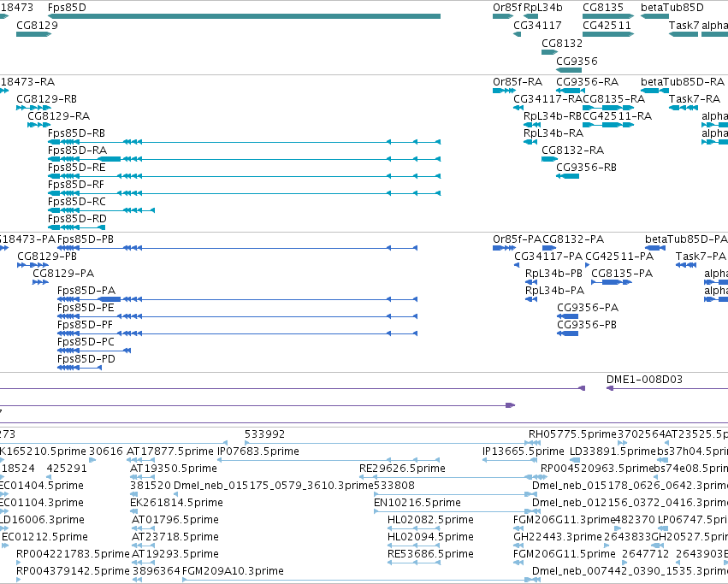The height and width of the screenshot is (584, 728).
Task: Select the GH22443.3prime EST label
Action: [x=558, y=537]
